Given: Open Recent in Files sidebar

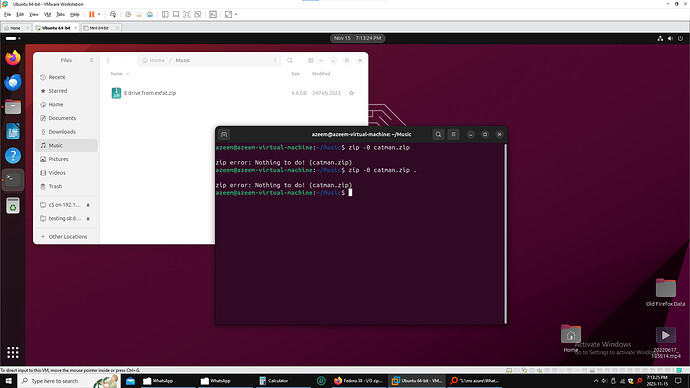Looking at the screenshot, I should (66, 77).
